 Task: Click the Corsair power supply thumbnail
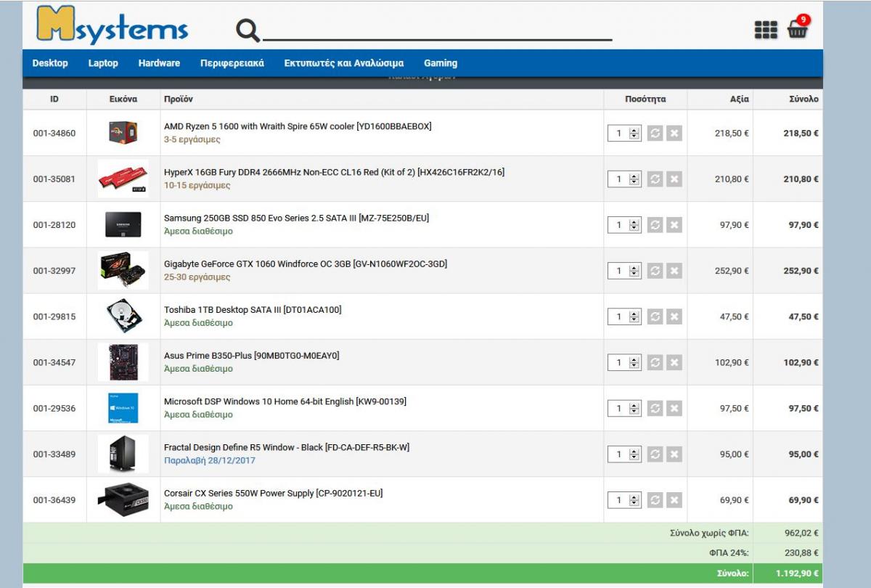coord(123,500)
